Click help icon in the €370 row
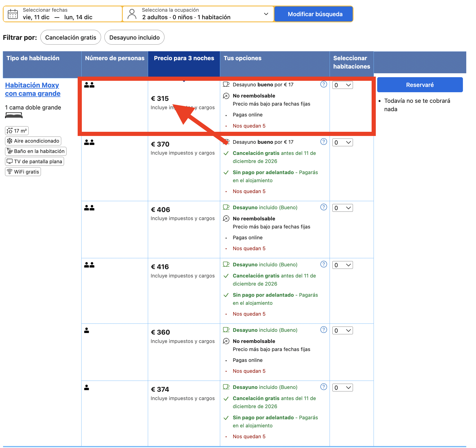Image resolution: width=476 pixels, height=448 pixels. (x=323, y=142)
